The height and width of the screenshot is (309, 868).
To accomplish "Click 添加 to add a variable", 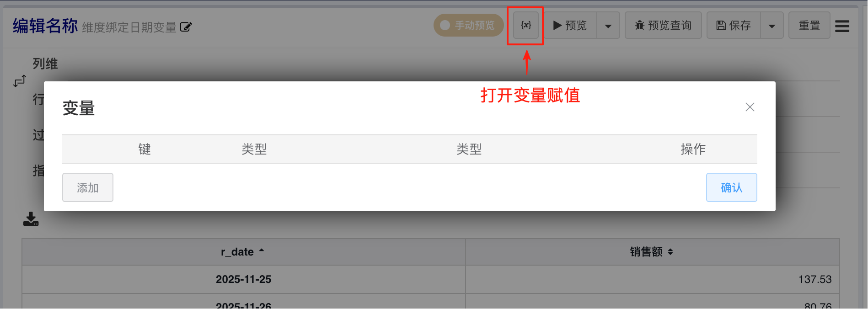I will pos(88,187).
